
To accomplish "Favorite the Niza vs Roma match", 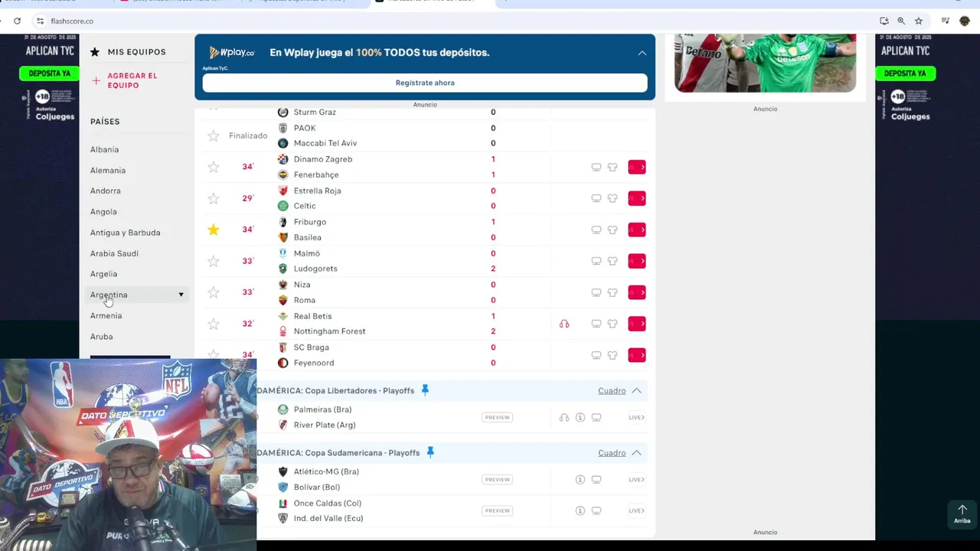I will [214, 292].
